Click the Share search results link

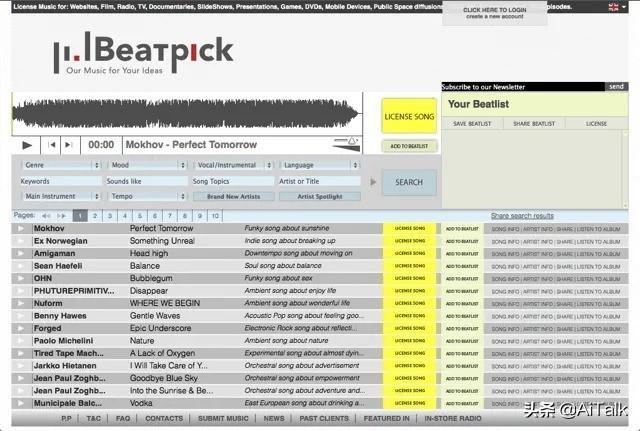coord(522,216)
